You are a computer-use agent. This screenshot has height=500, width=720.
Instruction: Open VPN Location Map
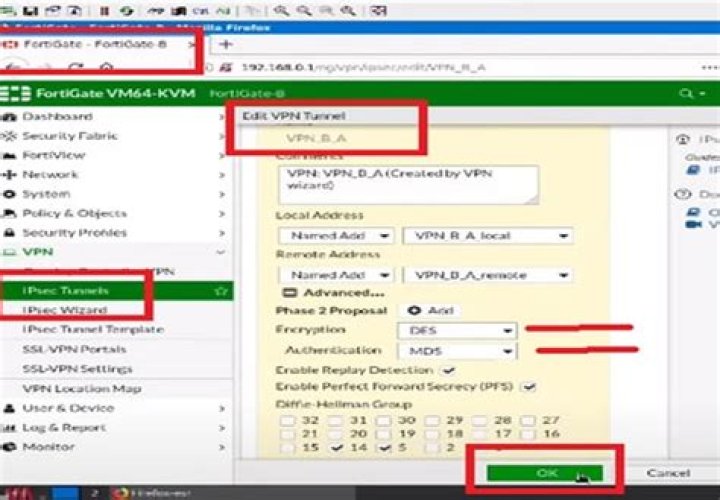(x=117, y=389)
